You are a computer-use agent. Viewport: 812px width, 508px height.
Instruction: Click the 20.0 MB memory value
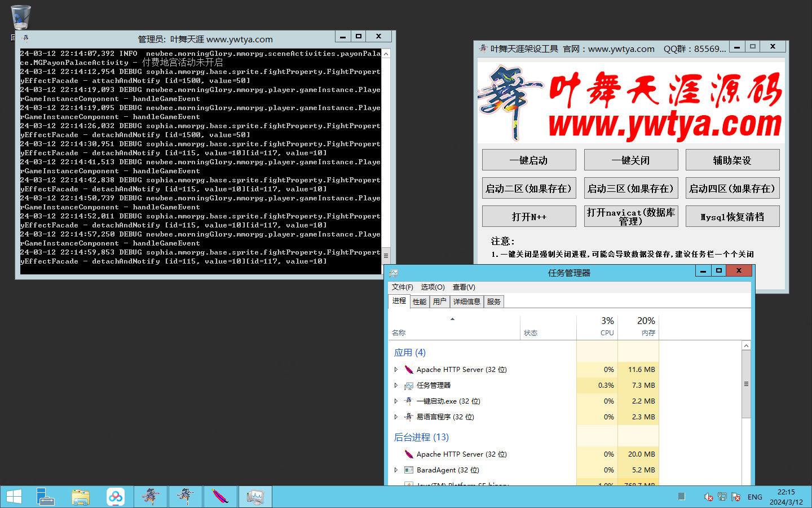[x=642, y=454]
